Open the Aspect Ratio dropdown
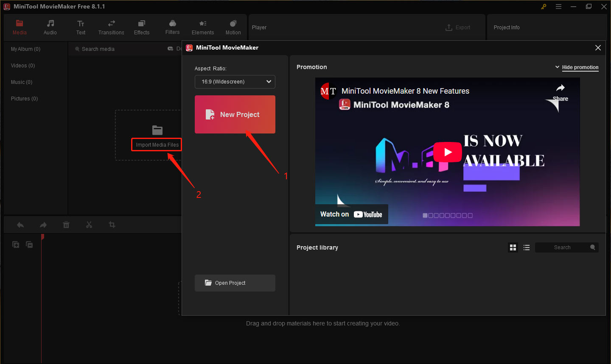Viewport: 611px width, 364px height. [x=235, y=82]
